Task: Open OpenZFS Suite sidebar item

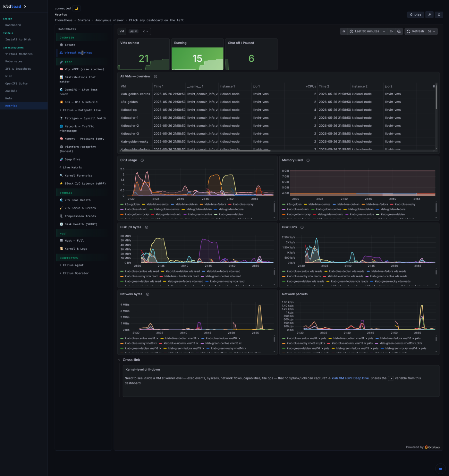Action: tap(16, 83)
